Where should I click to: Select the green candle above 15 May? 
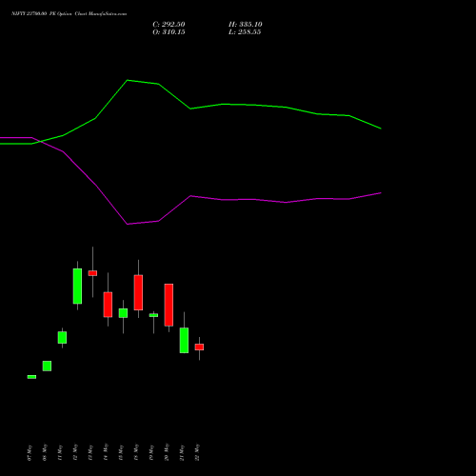(x=123, y=313)
